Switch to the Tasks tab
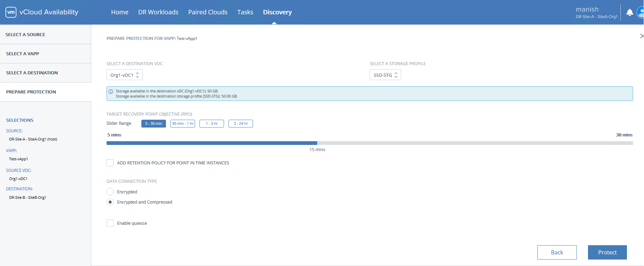The height and width of the screenshot is (266, 644). click(x=245, y=12)
